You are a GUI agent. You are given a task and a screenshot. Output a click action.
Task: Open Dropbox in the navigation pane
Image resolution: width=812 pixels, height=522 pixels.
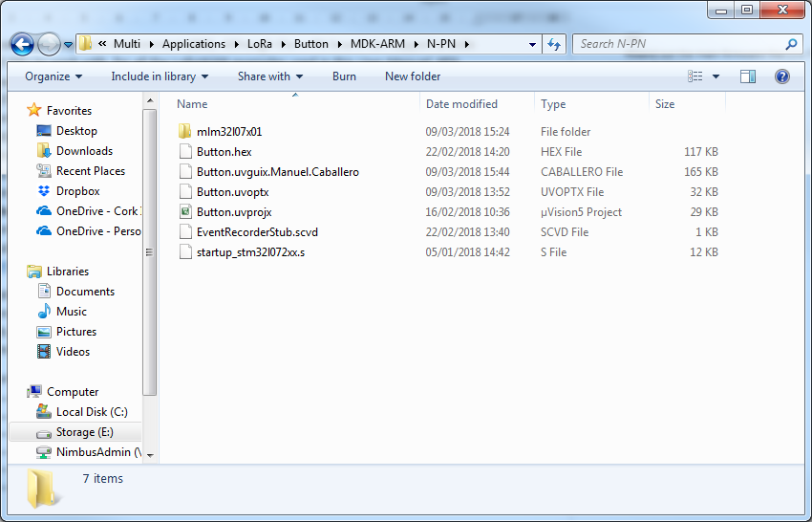77,191
